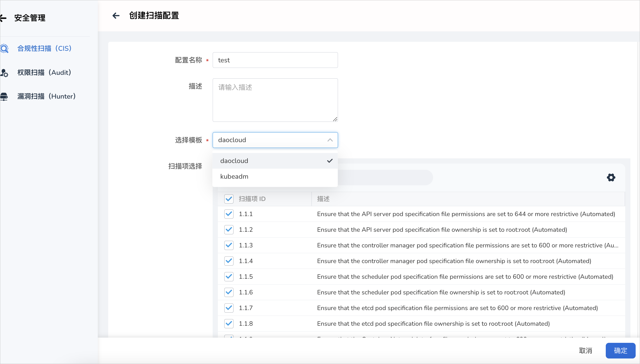The height and width of the screenshot is (364, 640).
Task: Open 权限扫描 (Audit) menu item
Action: click(44, 73)
